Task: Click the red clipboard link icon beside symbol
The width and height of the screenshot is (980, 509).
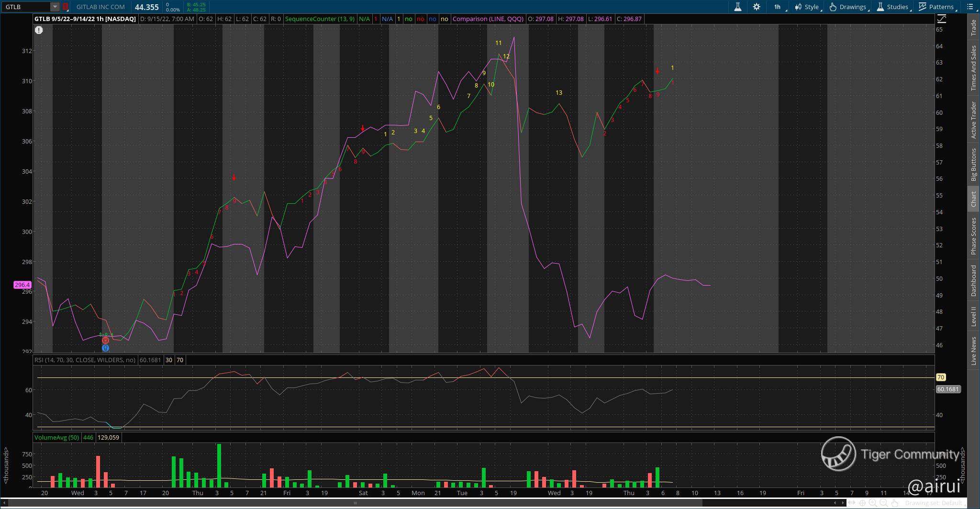Action: [x=66, y=7]
